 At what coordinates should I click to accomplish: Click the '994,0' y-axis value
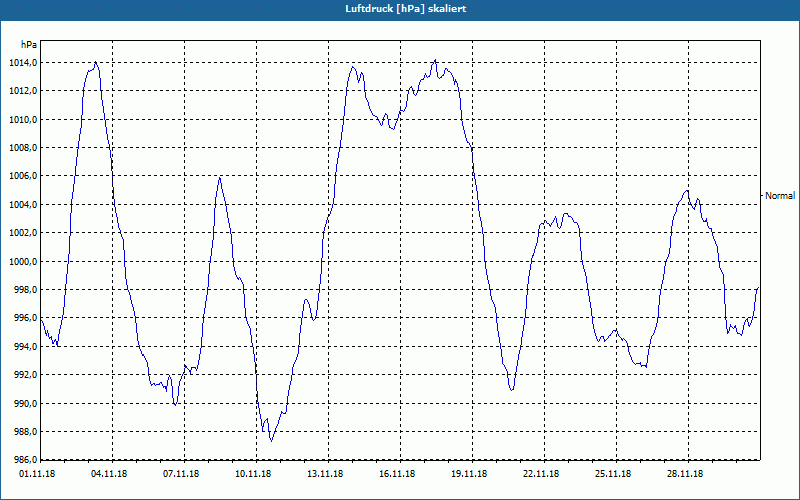click(24, 347)
